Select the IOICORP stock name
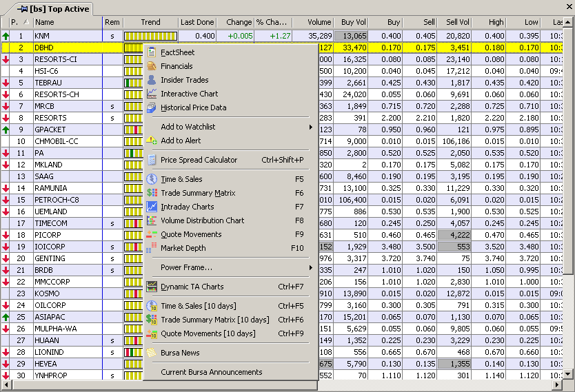 50,247
